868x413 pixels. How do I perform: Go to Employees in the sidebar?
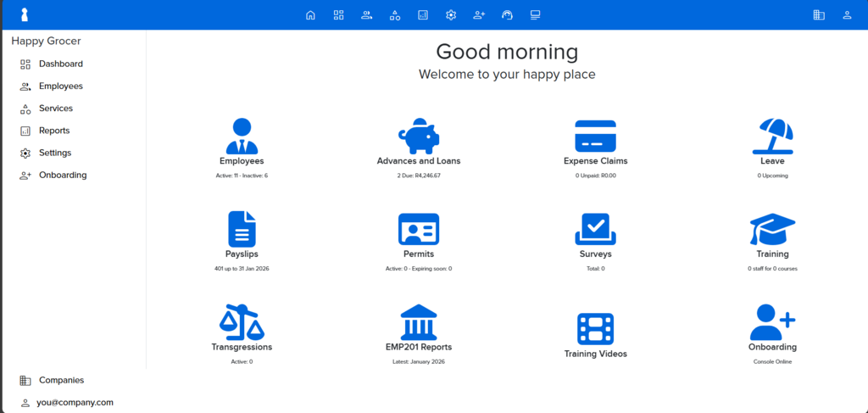click(60, 87)
